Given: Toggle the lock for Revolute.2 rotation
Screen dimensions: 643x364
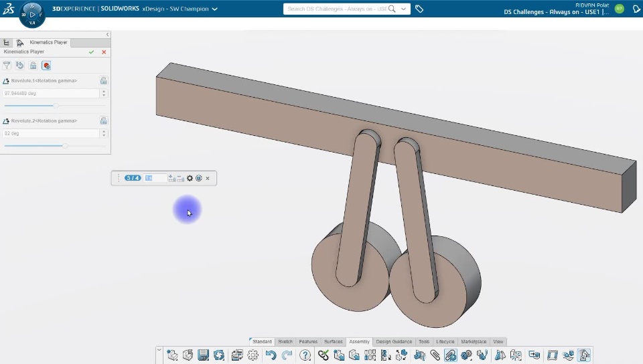Looking at the screenshot, I should pyautogui.click(x=103, y=121).
